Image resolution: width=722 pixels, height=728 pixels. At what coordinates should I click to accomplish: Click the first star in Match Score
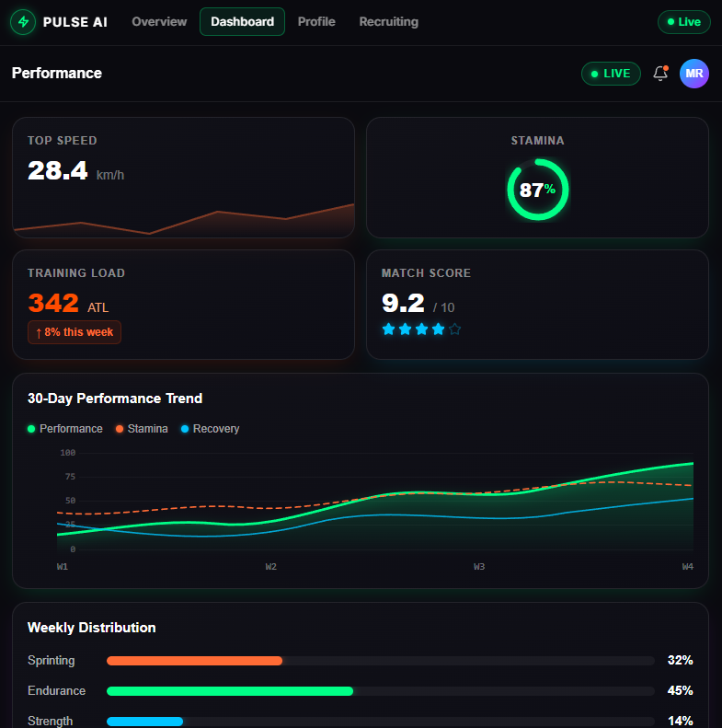(388, 329)
